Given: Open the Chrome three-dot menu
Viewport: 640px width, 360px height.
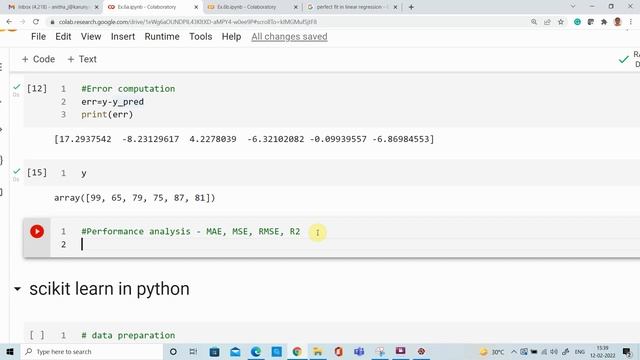Looking at the screenshot, I should tap(631, 22).
